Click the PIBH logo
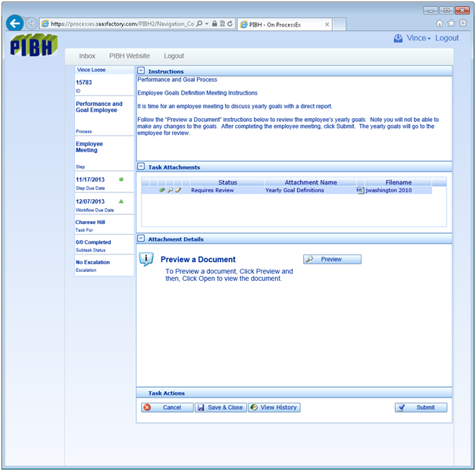Viewport: 476px width, 471px height. (33, 45)
